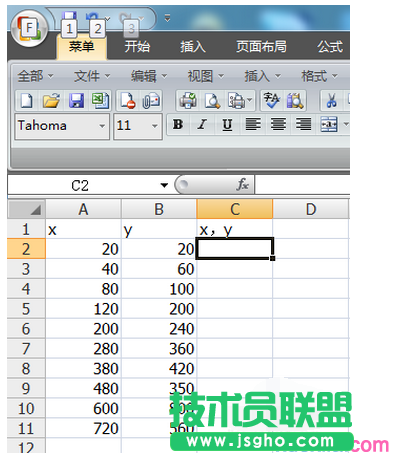Quick print with the printer icon
Image resolution: width=397 pixels, height=457 pixels.
(188, 100)
